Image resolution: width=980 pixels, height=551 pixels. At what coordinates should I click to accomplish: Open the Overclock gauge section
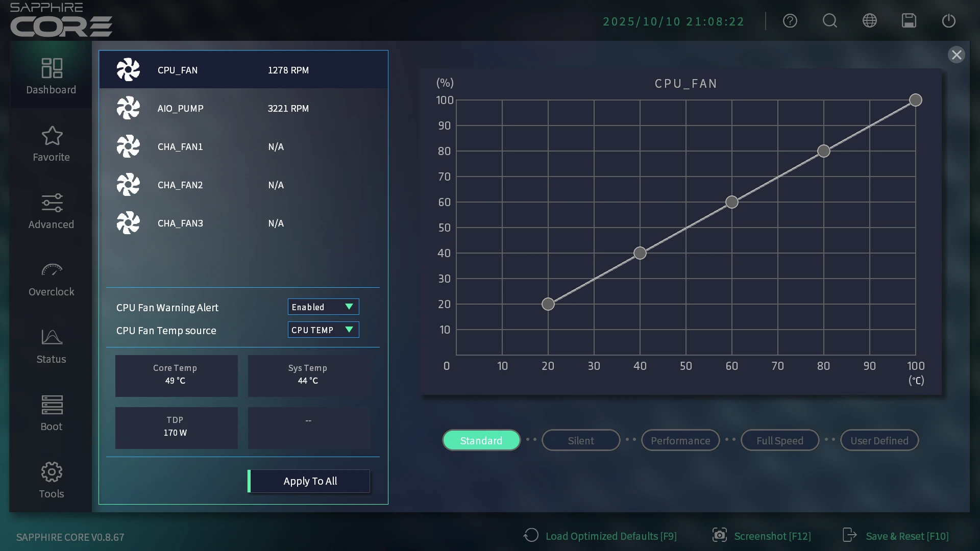(51, 279)
